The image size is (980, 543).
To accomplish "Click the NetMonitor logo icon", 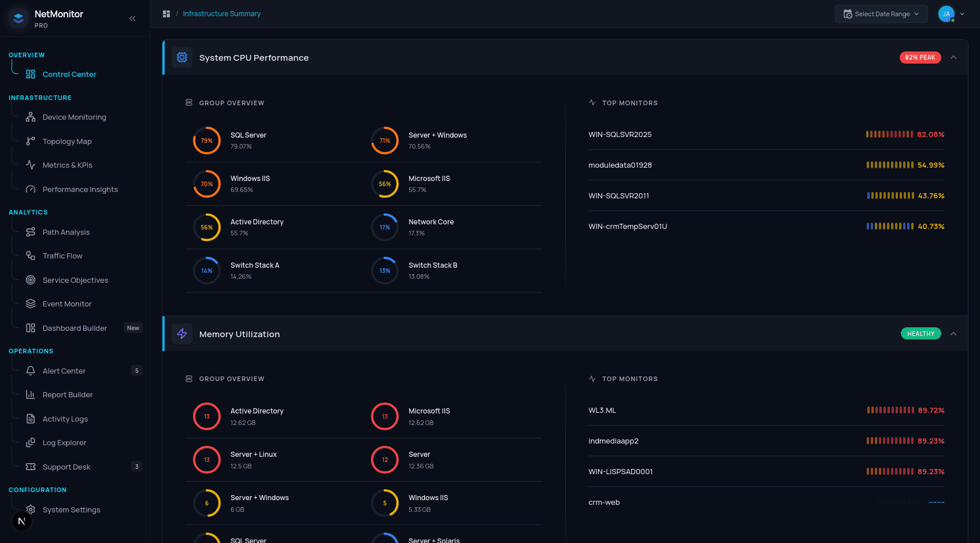I will coord(18,19).
